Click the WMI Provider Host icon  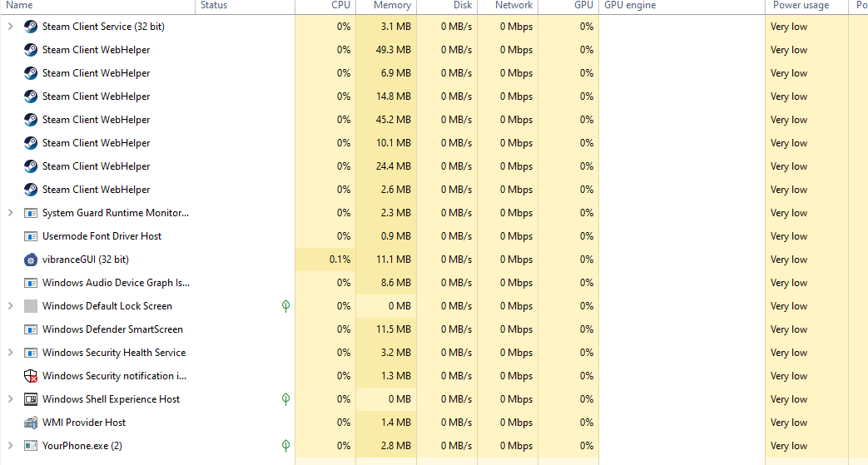click(x=31, y=423)
